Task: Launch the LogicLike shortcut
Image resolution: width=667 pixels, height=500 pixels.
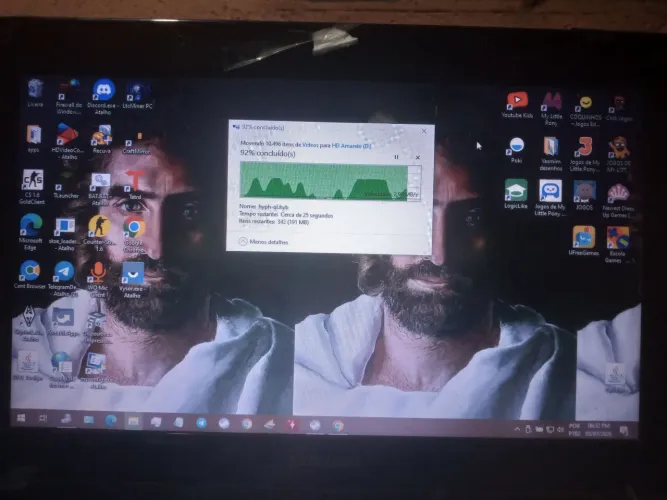Action: coord(516,194)
